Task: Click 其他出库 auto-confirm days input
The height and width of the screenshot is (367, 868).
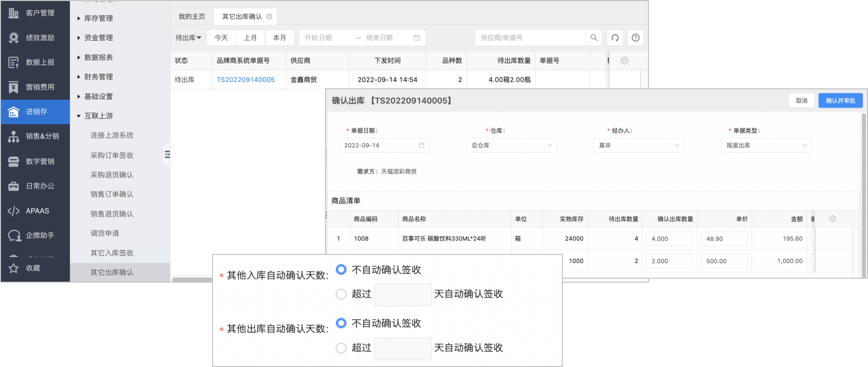Action: pos(403,349)
